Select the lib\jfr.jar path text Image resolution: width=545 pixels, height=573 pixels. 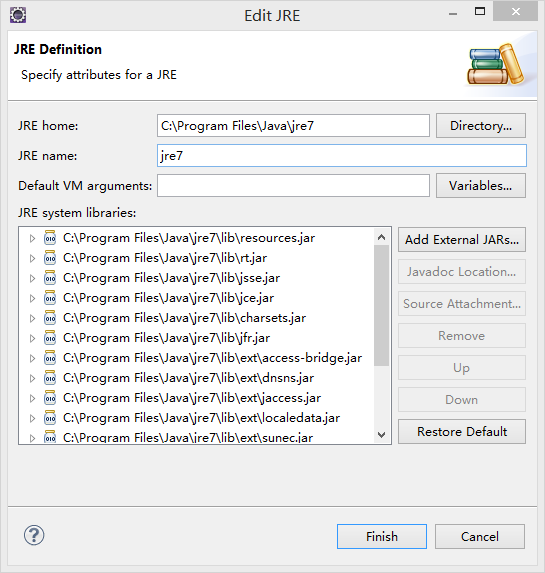coord(166,338)
